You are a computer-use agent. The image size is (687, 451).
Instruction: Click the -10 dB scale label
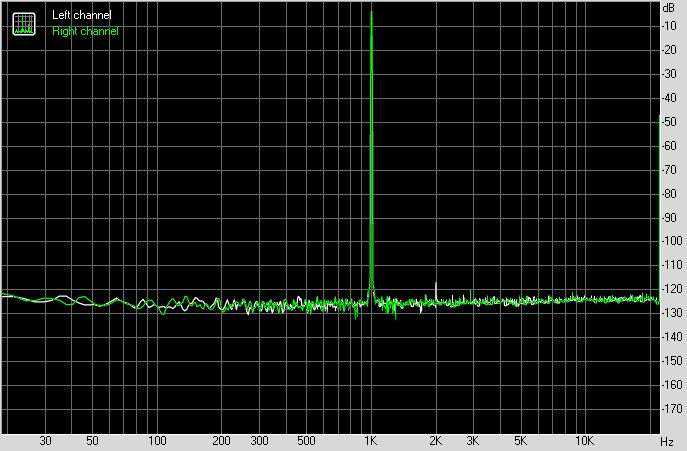670,26
